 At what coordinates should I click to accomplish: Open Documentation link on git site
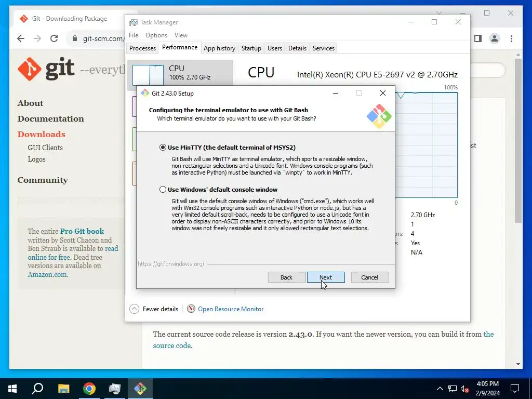pyautogui.click(x=50, y=118)
